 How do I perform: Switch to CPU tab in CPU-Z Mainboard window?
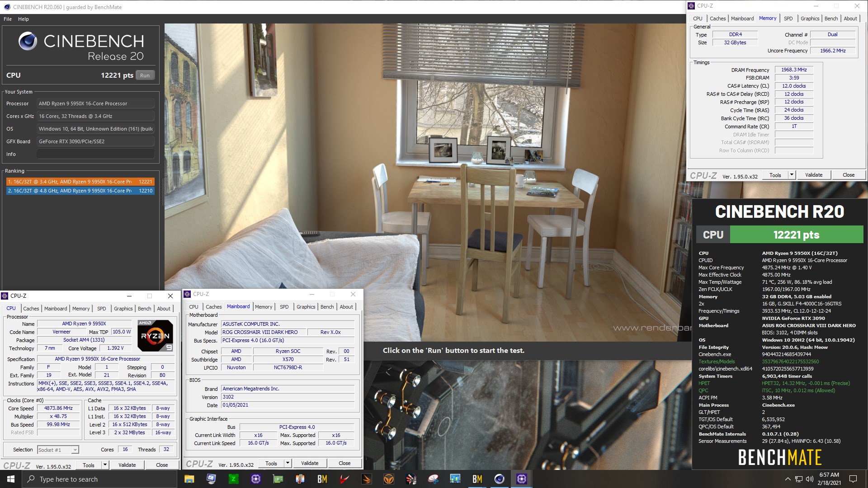[193, 307]
